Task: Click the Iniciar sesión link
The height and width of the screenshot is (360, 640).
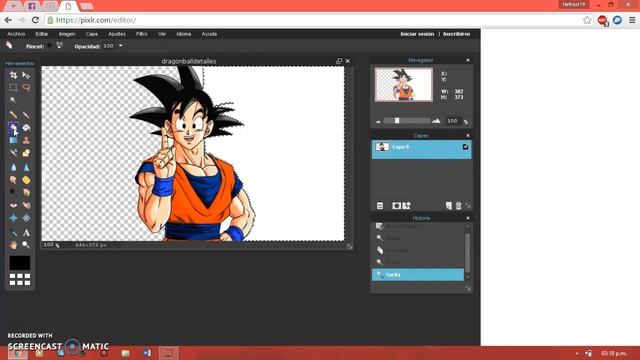Action: click(417, 34)
